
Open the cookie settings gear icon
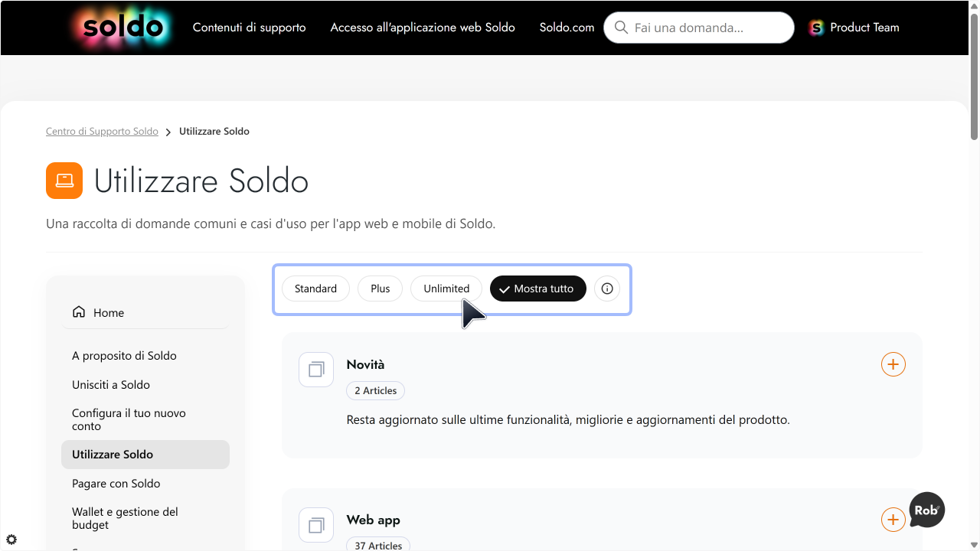tap(11, 540)
